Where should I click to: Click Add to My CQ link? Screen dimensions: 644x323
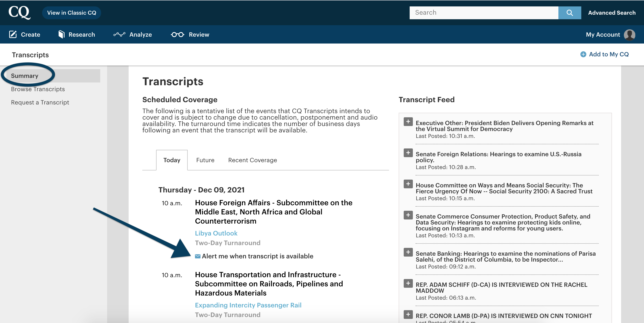tap(609, 54)
